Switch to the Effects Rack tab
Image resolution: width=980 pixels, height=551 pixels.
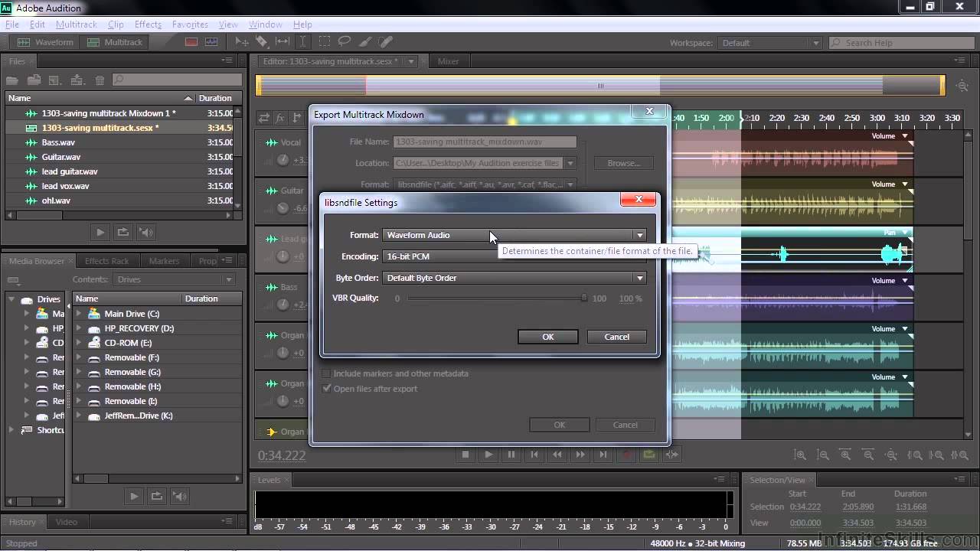tap(107, 261)
